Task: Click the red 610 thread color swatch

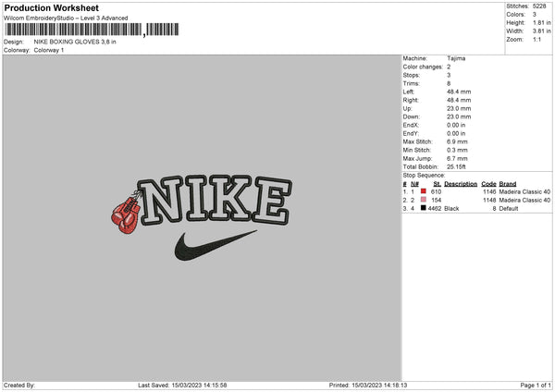Action: [424, 191]
